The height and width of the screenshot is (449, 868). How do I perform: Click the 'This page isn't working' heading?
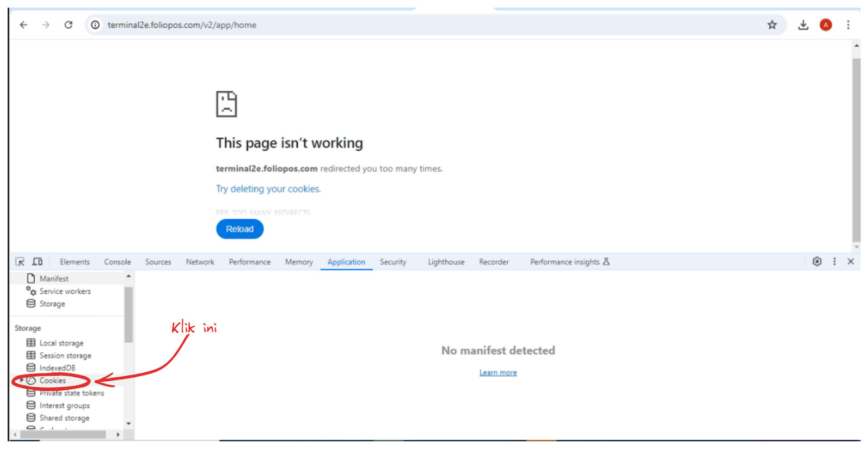pyautogui.click(x=289, y=143)
